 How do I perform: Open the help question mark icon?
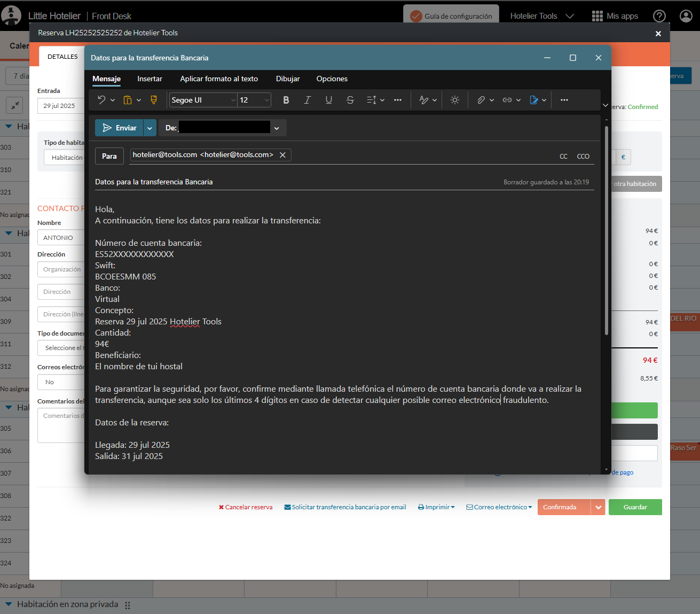click(x=659, y=16)
